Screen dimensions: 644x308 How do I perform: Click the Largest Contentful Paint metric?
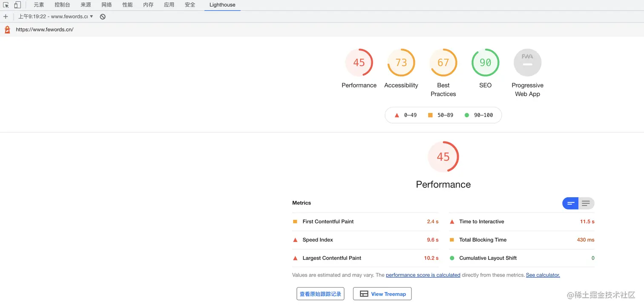[366, 258]
